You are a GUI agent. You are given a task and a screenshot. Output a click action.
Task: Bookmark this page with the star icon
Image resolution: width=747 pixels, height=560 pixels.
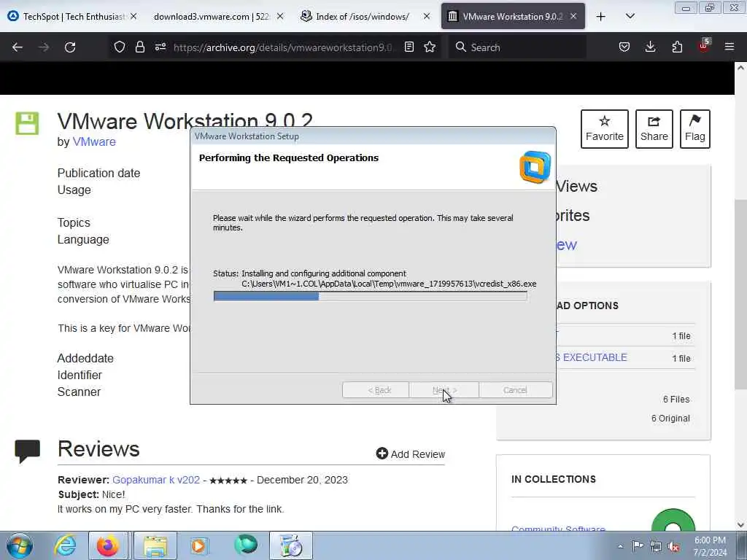(430, 47)
